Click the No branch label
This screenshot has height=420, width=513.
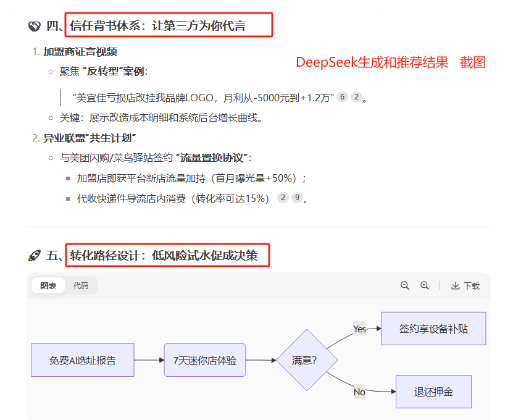tap(359, 392)
